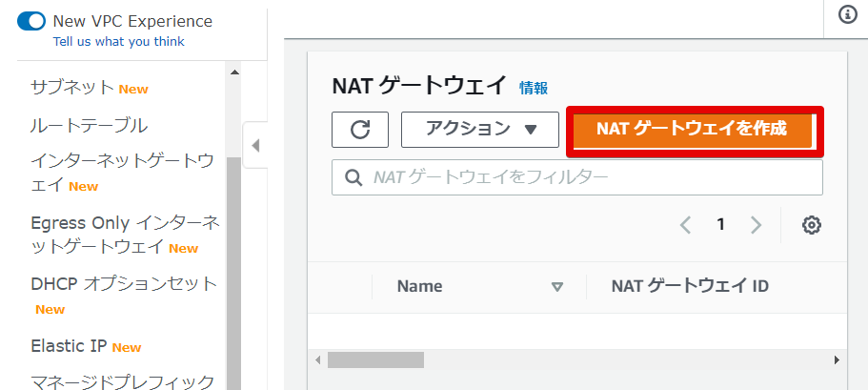Click the NAT ゲートウェイ ID column header
This screenshot has width=868, height=390.
pyautogui.click(x=690, y=286)
